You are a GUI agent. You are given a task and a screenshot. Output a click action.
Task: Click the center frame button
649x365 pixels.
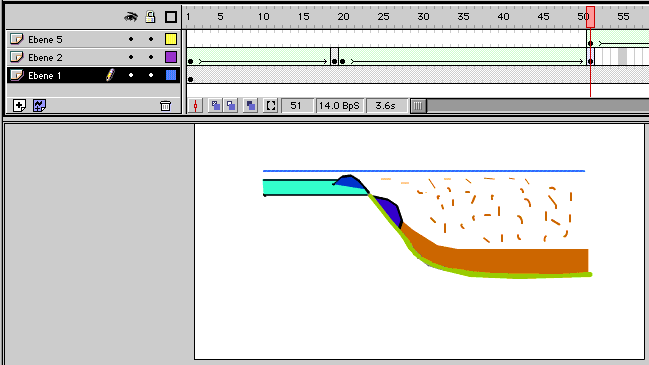(195, 106)
